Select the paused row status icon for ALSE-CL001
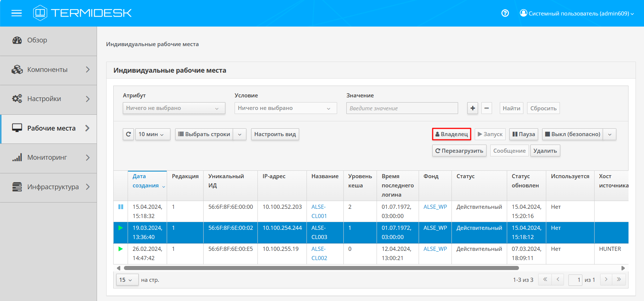 point(121,207)
